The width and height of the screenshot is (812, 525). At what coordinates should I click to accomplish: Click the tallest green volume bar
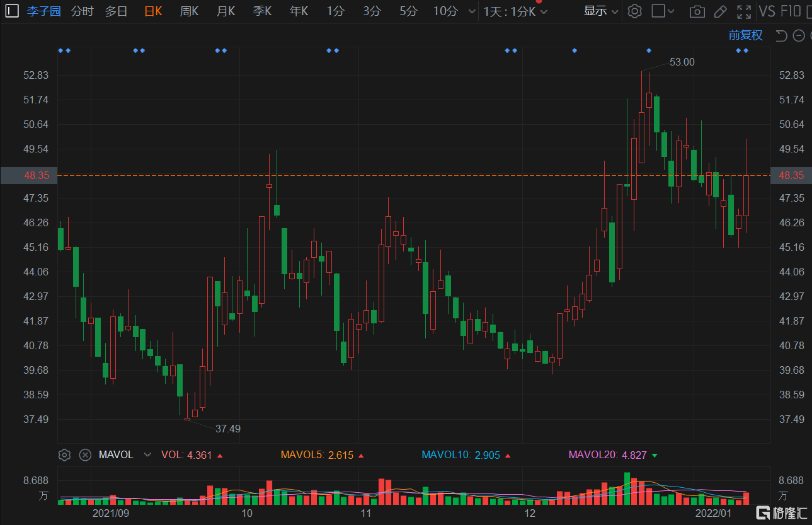pyautogui.click(x=627, y=488)
